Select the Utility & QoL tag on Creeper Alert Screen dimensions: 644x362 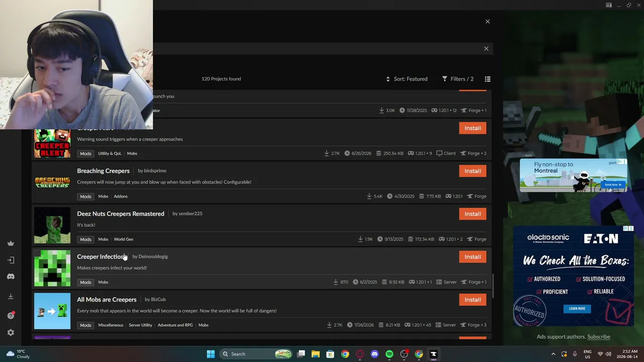[x=110, y=153]
